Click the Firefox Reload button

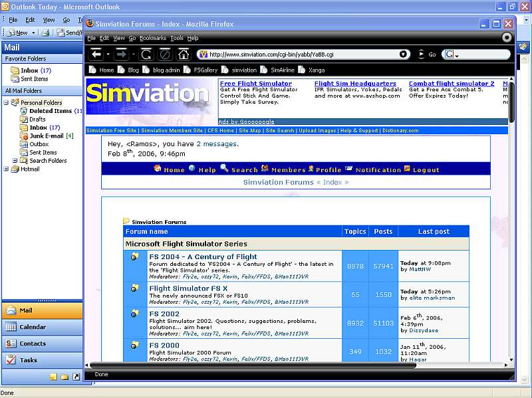tap(146, 54)
